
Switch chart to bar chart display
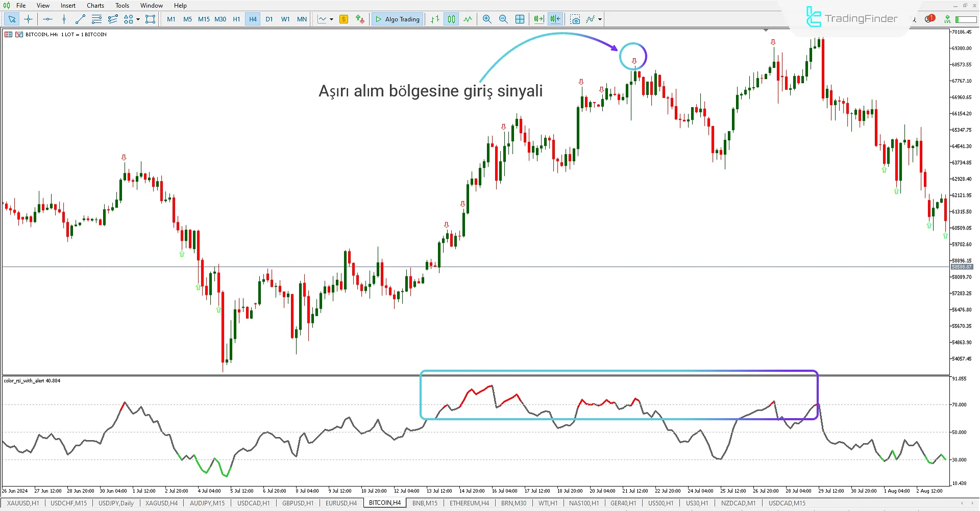click(x=435, y=19)
